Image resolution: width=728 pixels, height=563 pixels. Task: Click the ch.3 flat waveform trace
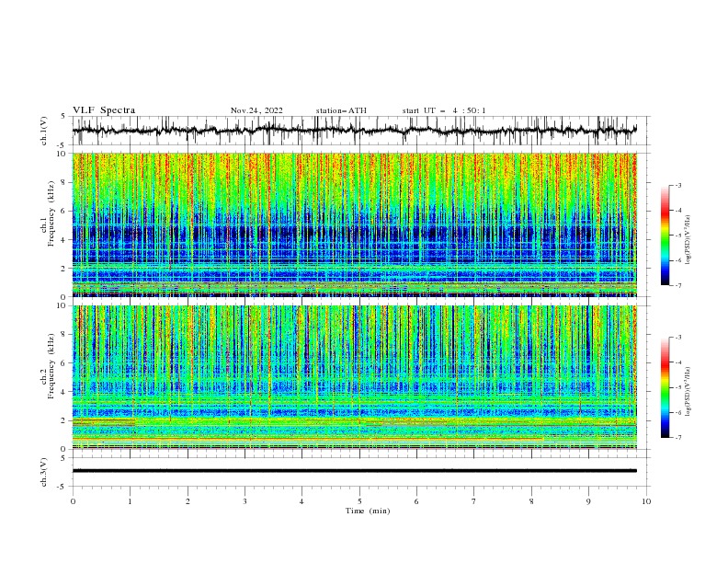click(x=354, y=471)
